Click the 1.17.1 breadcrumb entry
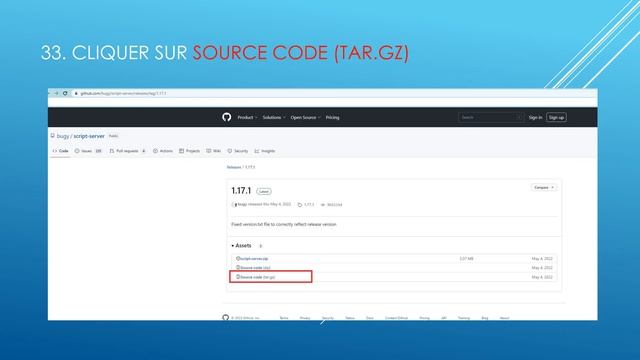 (250, 167)
